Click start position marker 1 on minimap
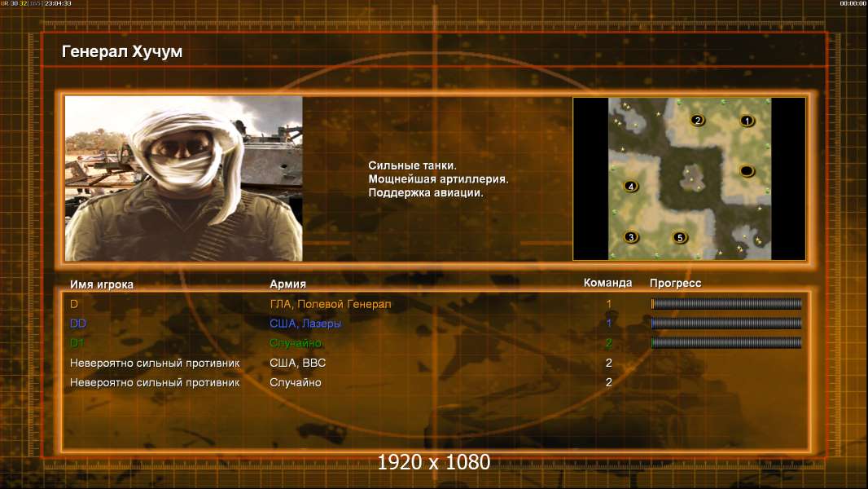 click(x=747, y=121)
